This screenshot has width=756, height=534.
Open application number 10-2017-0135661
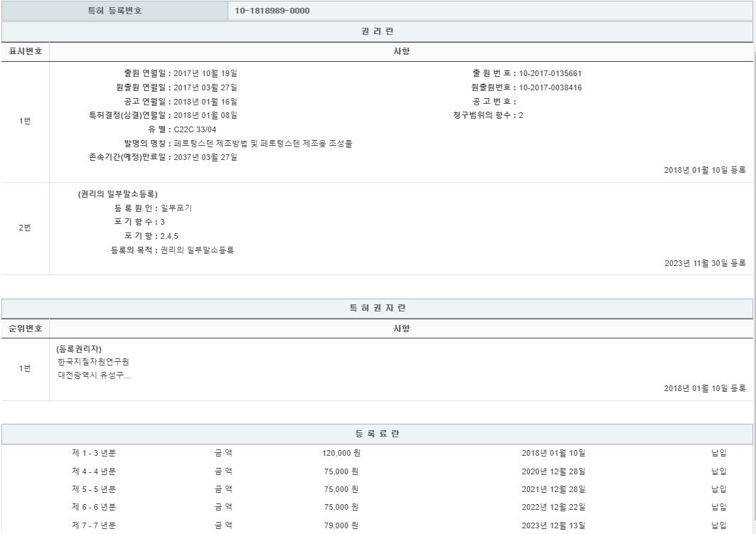(x=551, y=73)
